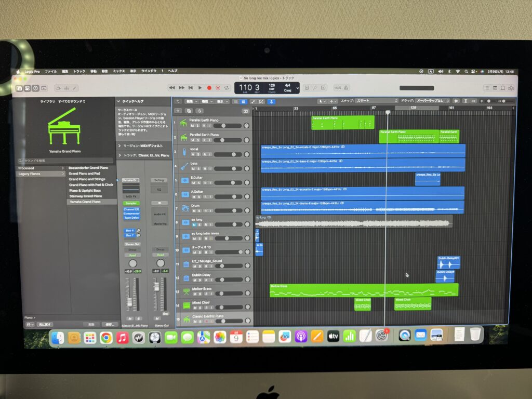532x399 pixels.
Task: Open the Tape Delay plug-in slot
Action: (x=131, y=218)
